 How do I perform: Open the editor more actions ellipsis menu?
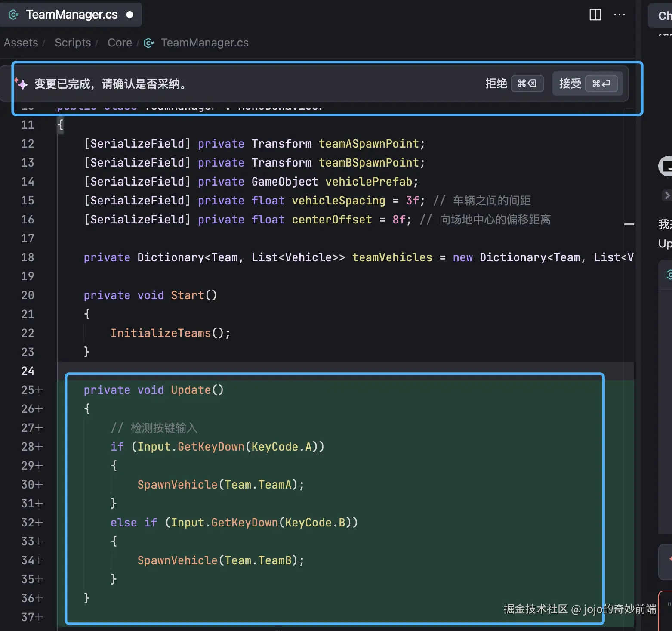point(620,15)
